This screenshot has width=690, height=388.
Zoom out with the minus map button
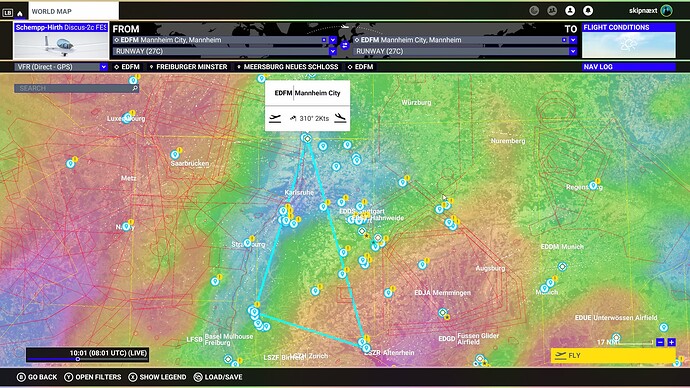(x=660, y=342)
